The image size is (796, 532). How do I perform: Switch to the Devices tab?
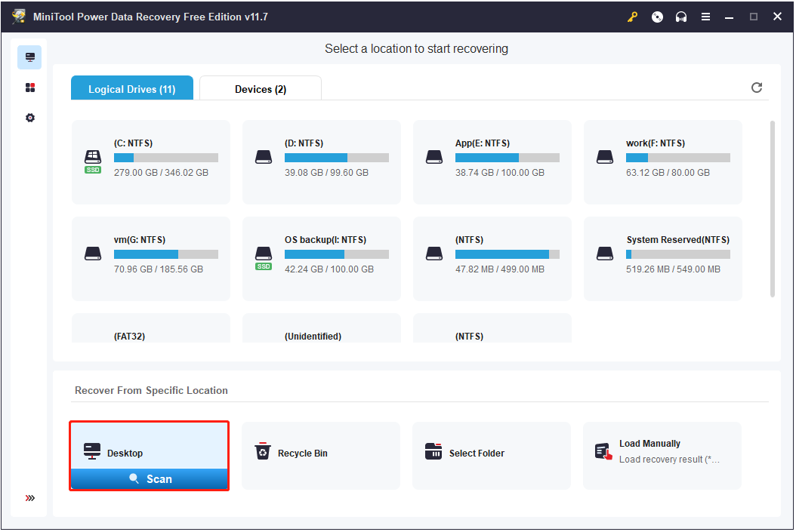click(260, 88)
